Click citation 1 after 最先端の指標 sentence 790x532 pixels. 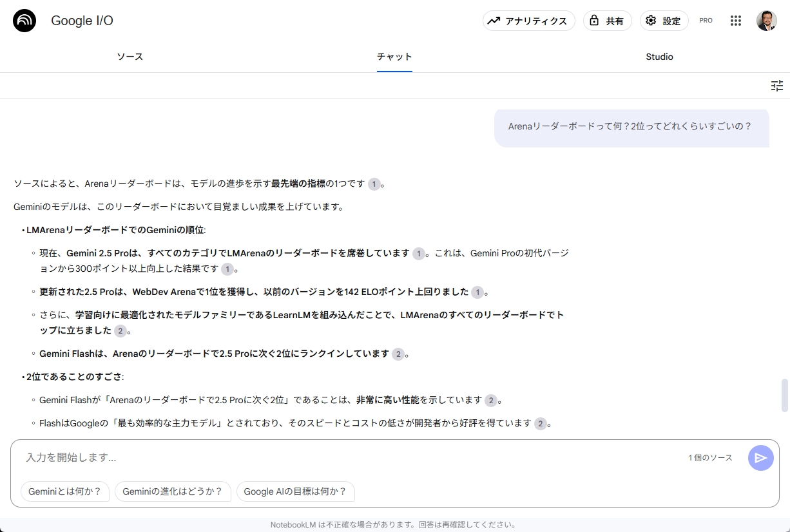[374, 184]
